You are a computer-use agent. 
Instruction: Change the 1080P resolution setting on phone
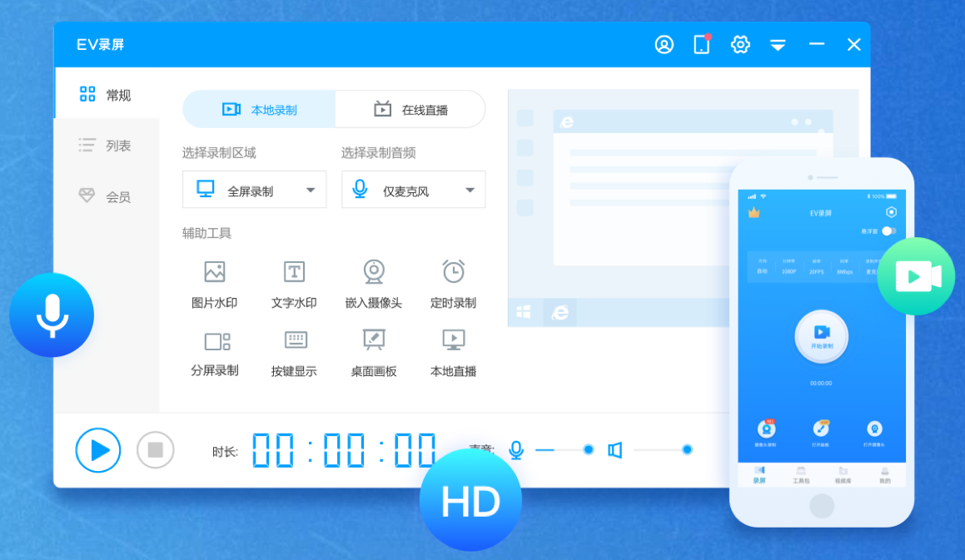[x=789, y=266]
